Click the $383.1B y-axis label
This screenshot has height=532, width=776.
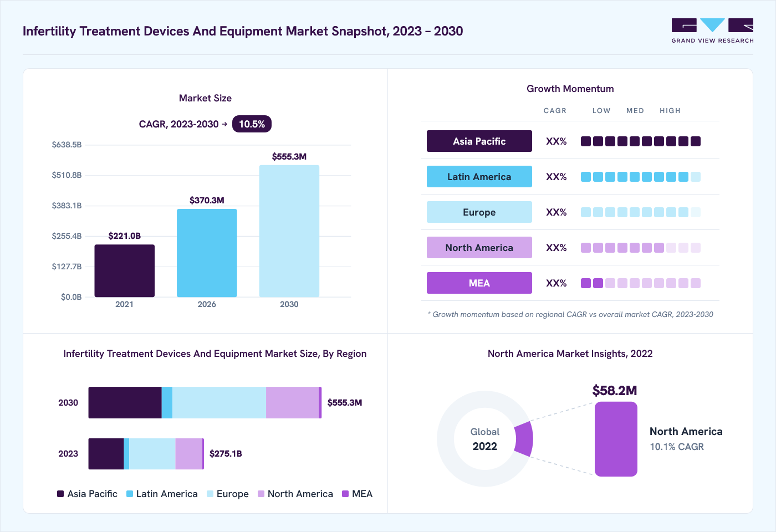tap(67, 206)
